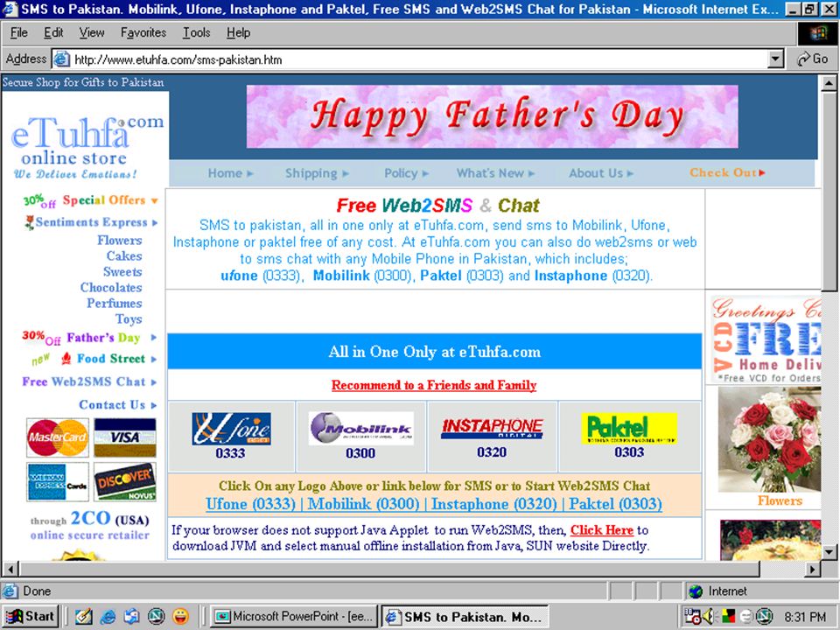This screenshot has width=840, height=630.
Task: Click the Flowers caption under bouquet
Action: (780, 500)
